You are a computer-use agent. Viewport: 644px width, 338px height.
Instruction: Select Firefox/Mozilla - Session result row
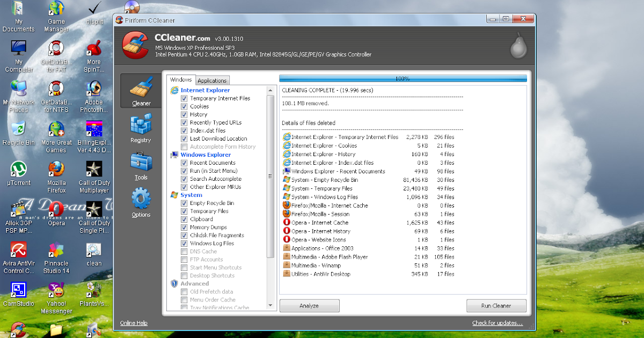click(x=369, y=214)
